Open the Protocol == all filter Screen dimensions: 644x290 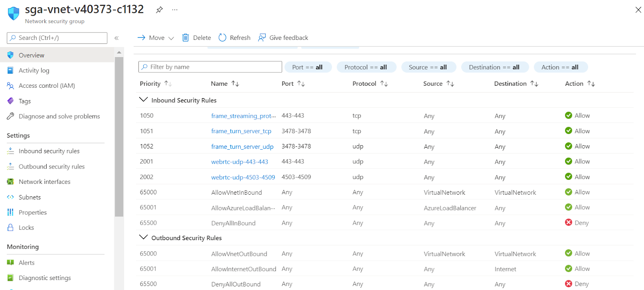point(366,67)
